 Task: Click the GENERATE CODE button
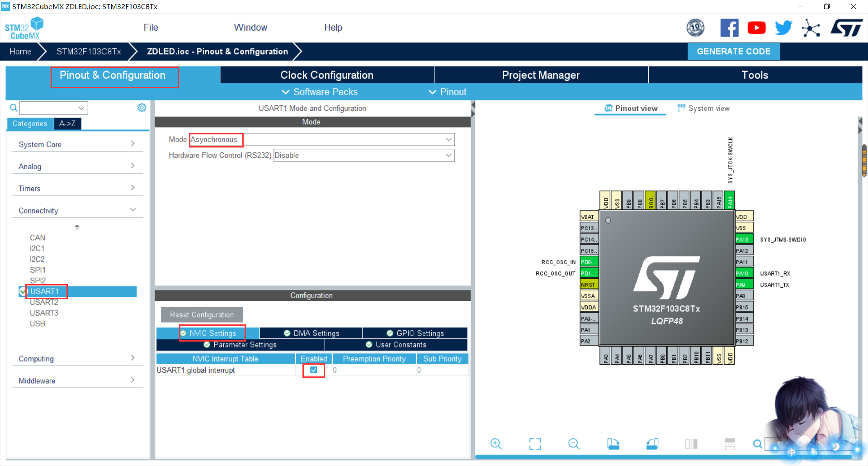point(734,52)
